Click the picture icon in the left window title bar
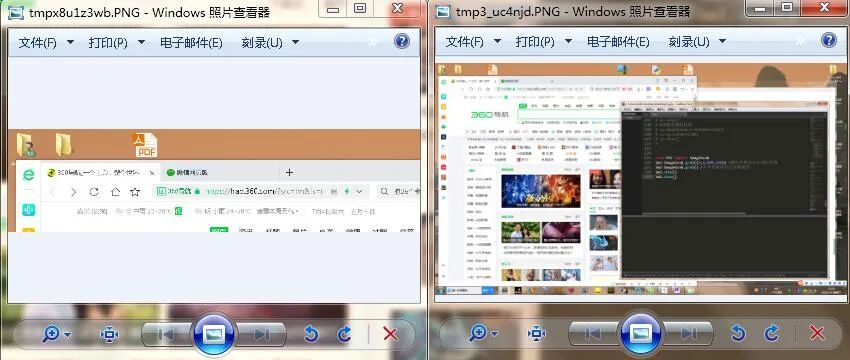This screenshot has height=360, width=850. coord(16,12)
